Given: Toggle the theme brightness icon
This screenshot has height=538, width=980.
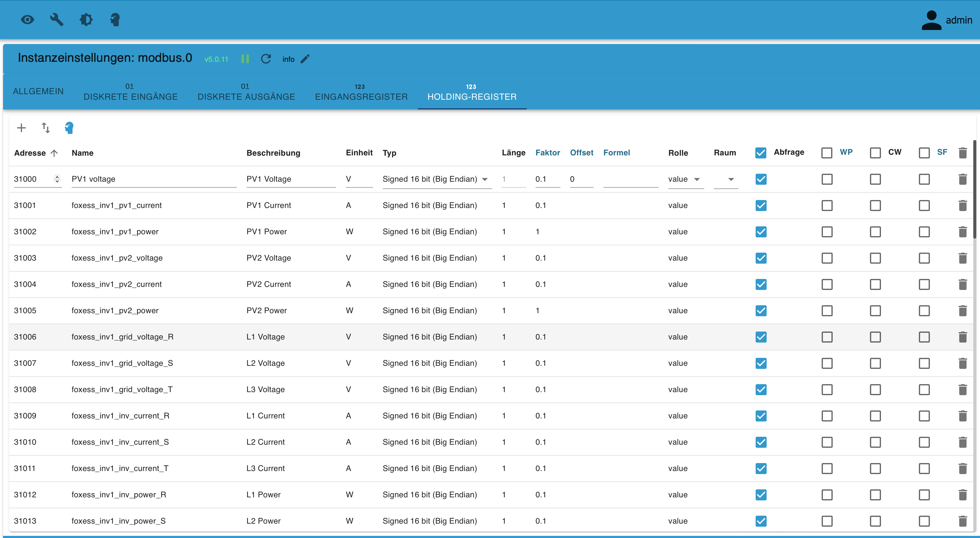Looking at the screenshot, I should [86, 19].
